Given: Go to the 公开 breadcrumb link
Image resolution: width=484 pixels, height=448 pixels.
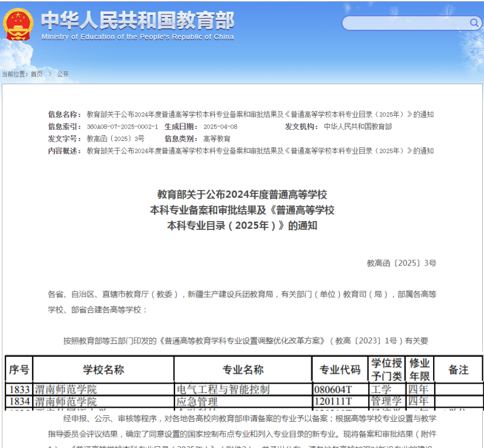Looking at the screenshot, I should tap(63, 74).
